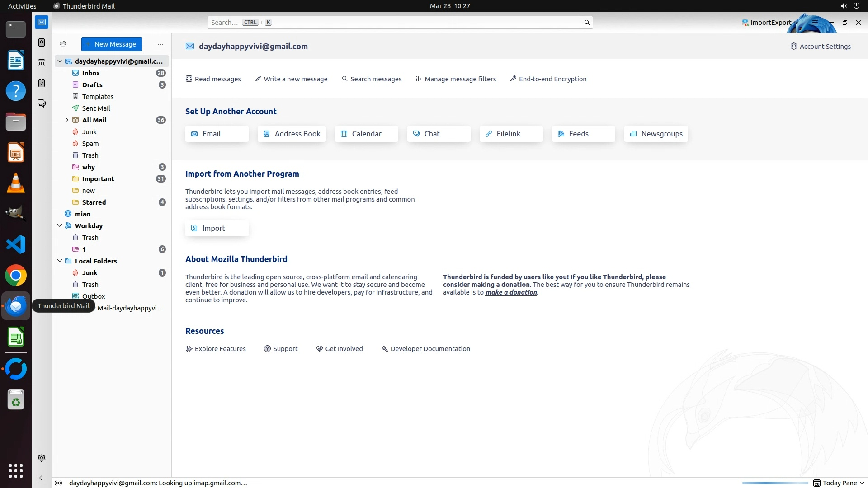This screenshot has height=488, width=868.
Task: Open the make a donation link
Action: [511, 292]
